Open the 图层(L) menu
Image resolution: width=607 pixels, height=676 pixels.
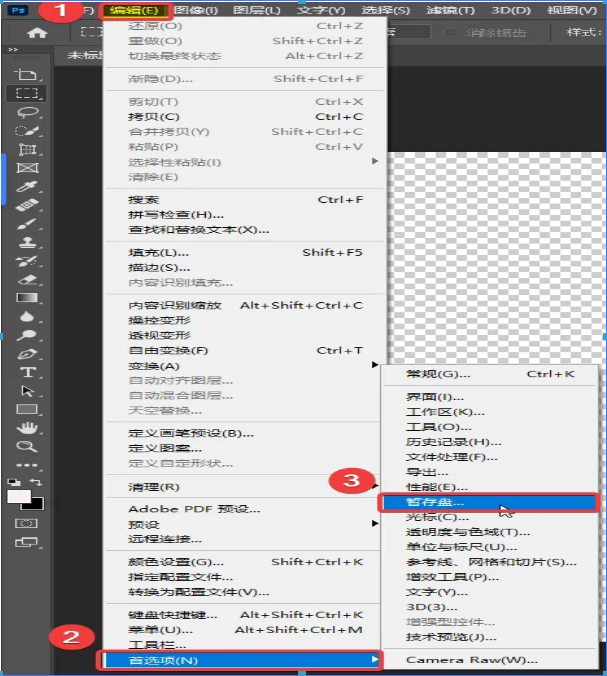[257, 10]
